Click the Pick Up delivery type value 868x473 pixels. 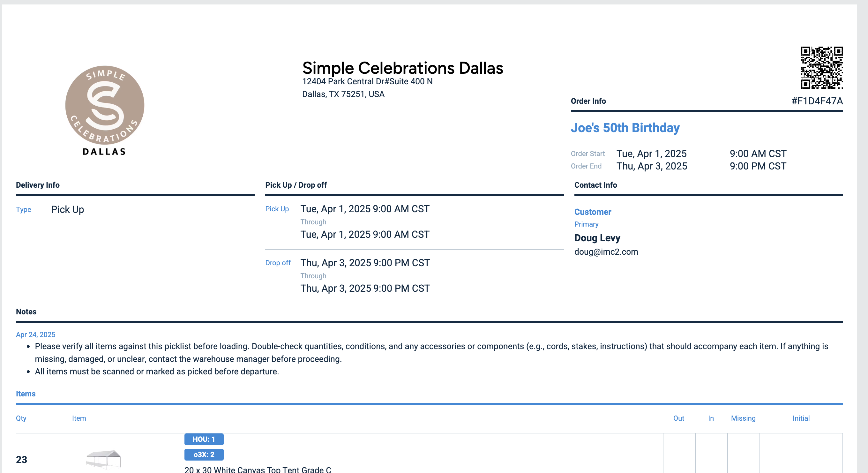point(67,210)
